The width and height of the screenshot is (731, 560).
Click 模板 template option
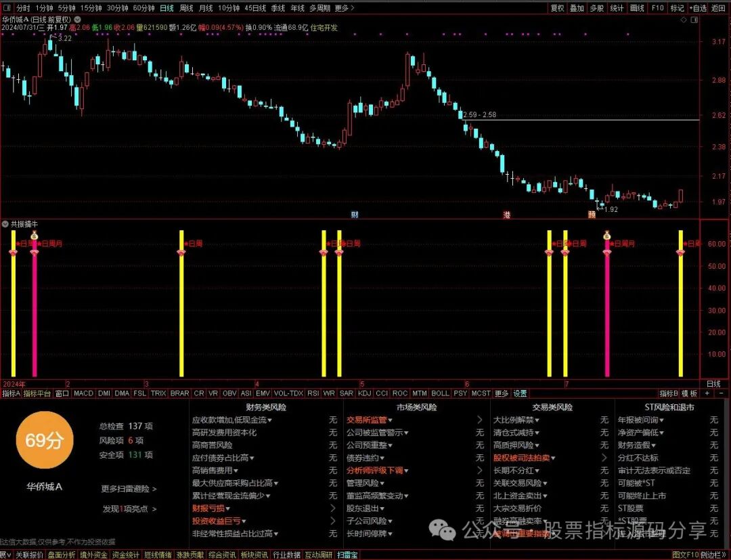(689, 393)
